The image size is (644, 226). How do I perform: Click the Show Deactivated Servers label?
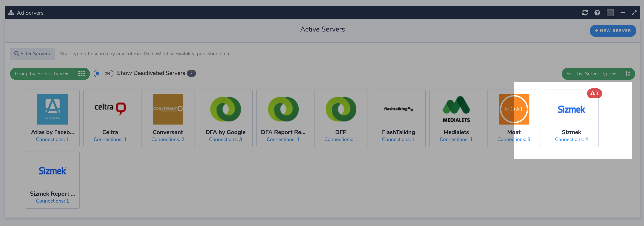pos(151,73)
